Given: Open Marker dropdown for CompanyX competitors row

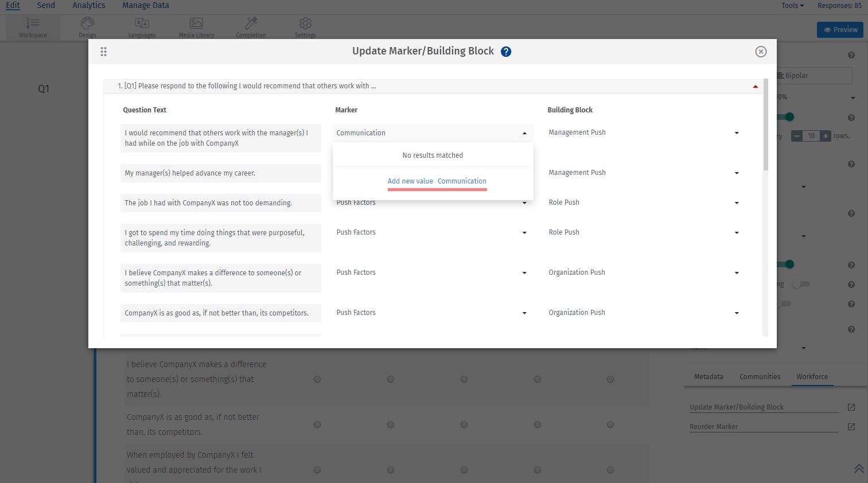Looking at the screenshot, I should (x=524, y=313).
